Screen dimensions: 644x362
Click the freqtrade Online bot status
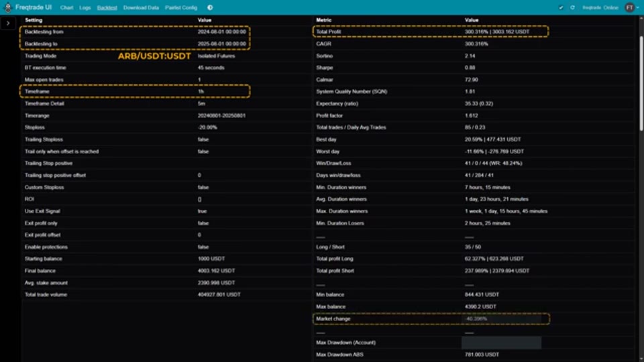[x=600, y=7]
